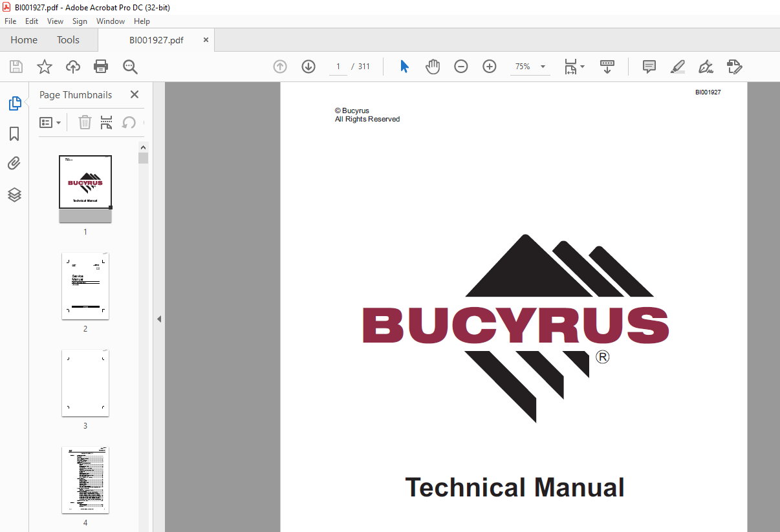Image resolution: width=780 pixels, height=532 pixels.
Task: Open the Help menu
Action: [142, 21]
